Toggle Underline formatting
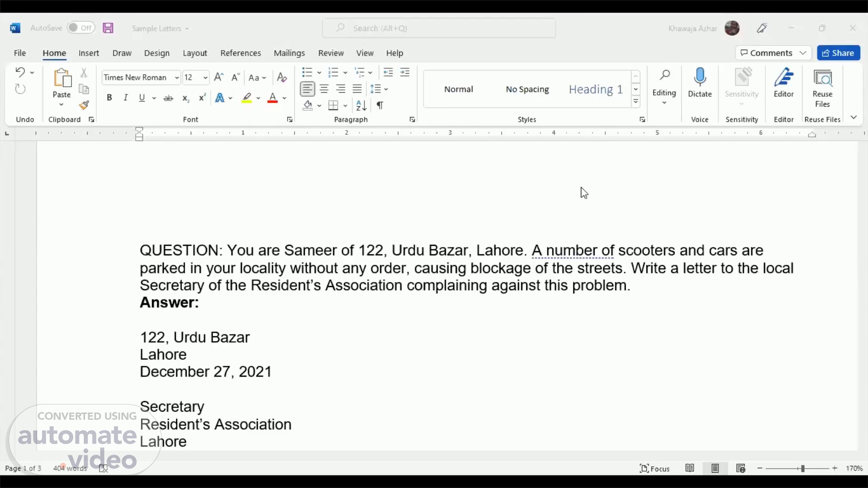This screenshot has width=868, height=488. 142,98
